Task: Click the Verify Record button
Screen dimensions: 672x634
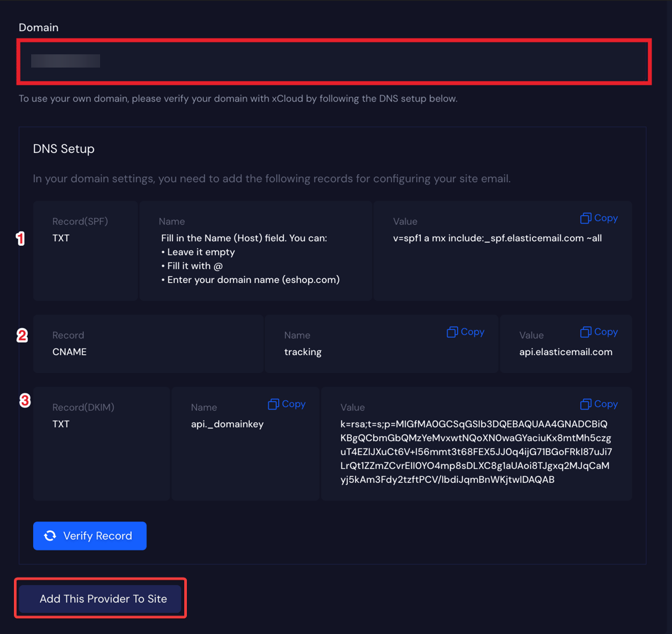Action: [x=89, y=535]
